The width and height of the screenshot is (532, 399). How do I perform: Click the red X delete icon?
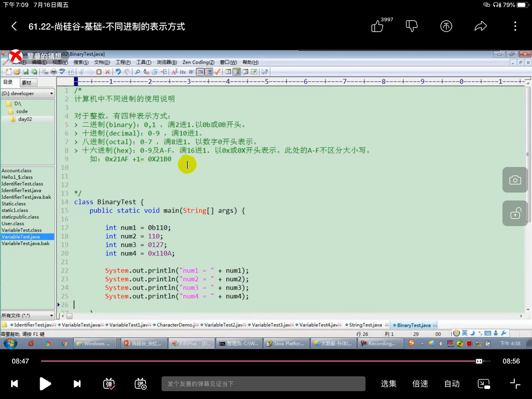[x=107, y=72]
